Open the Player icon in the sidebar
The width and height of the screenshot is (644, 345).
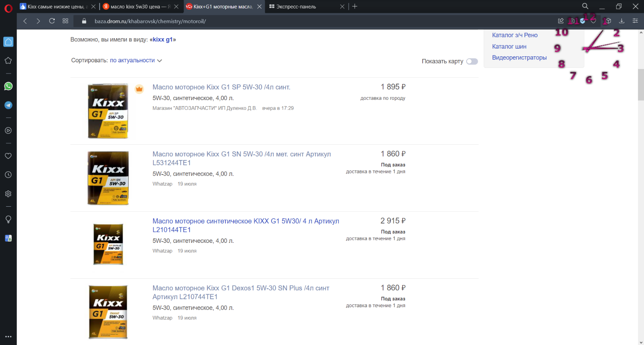[8, 130]
